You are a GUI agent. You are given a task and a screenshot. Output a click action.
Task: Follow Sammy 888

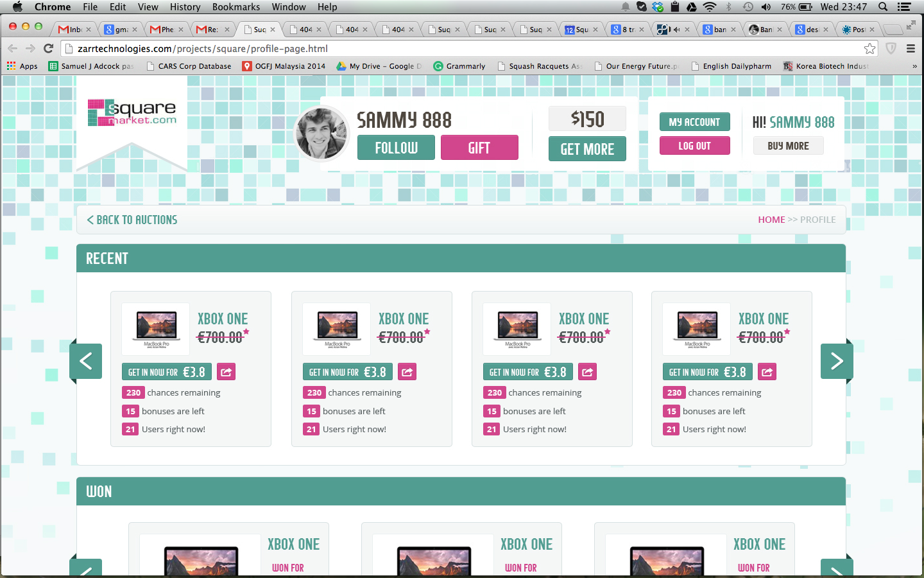396,148
